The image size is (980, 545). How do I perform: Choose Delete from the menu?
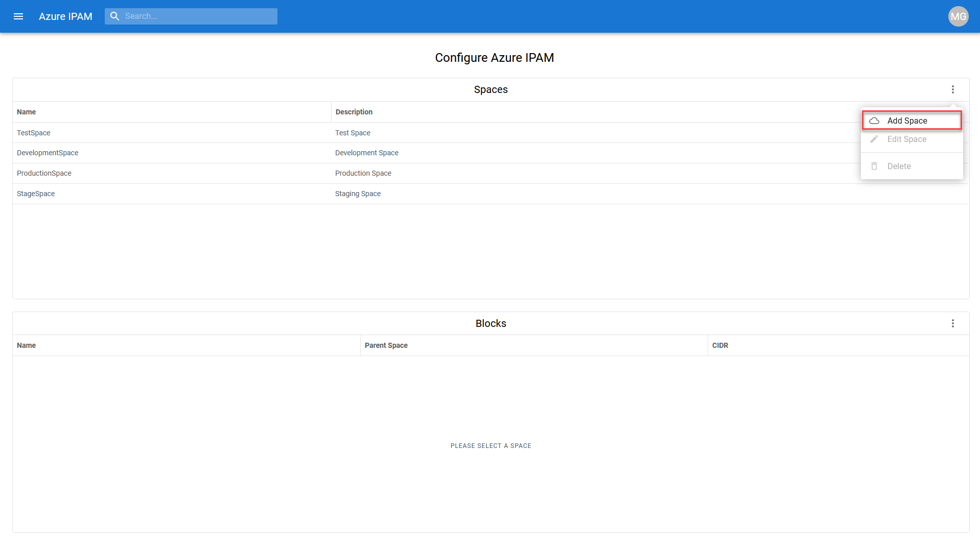(912, 166)
